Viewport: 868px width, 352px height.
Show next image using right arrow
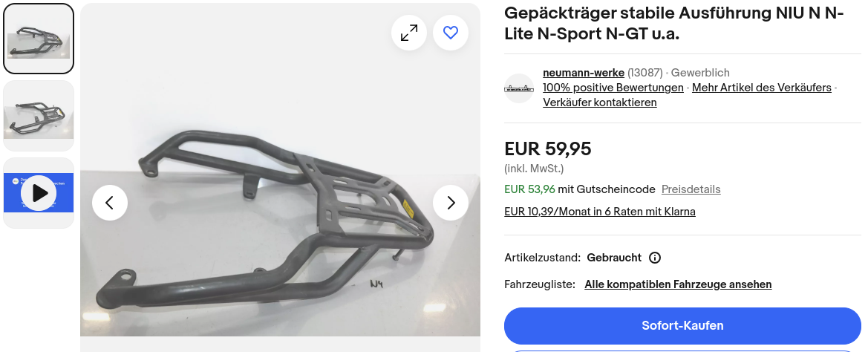(x=451, y=203)
